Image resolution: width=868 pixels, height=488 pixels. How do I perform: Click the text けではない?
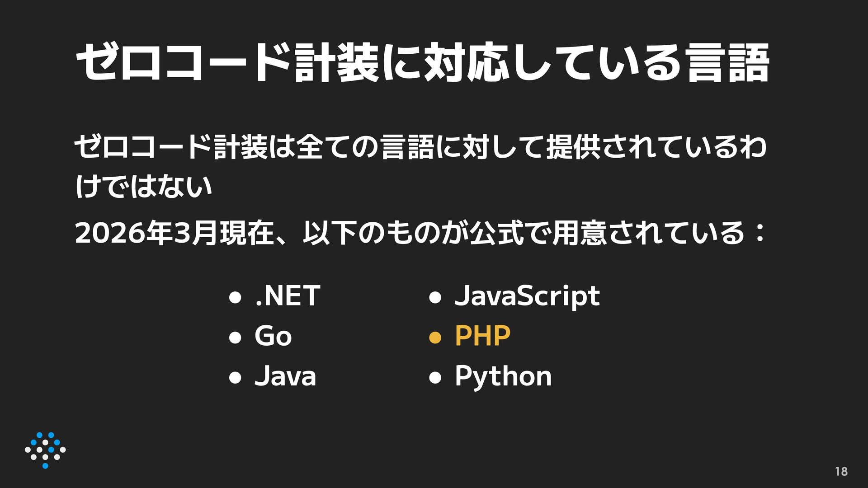coord(143,186)
